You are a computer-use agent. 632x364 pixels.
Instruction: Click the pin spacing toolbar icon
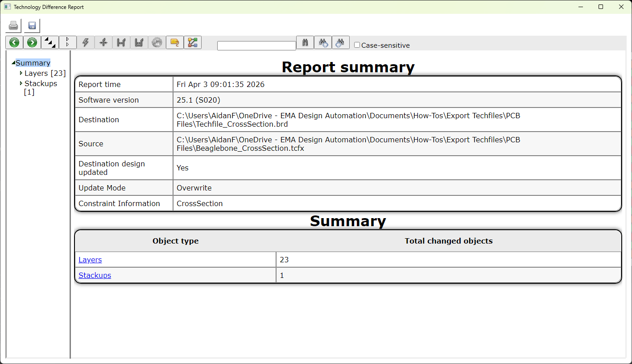click(x=103, y=42)
